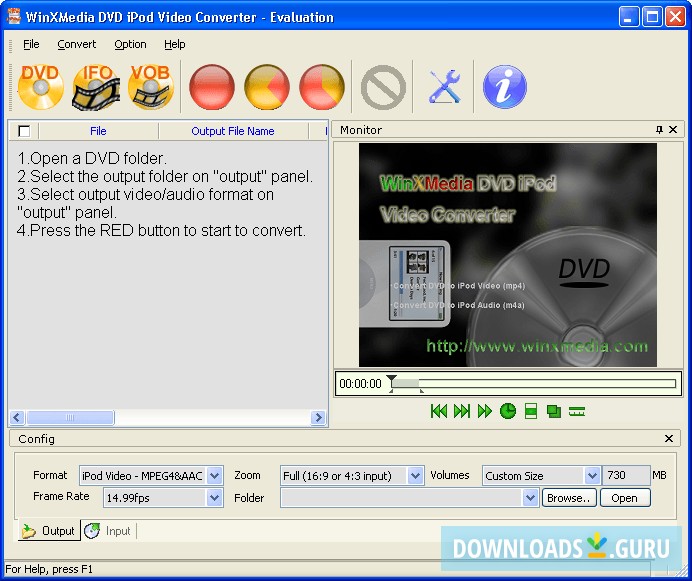This screenshot has width=692, height=581.
Task: Jump to next chapter in monitor
Action: point(462,411)
